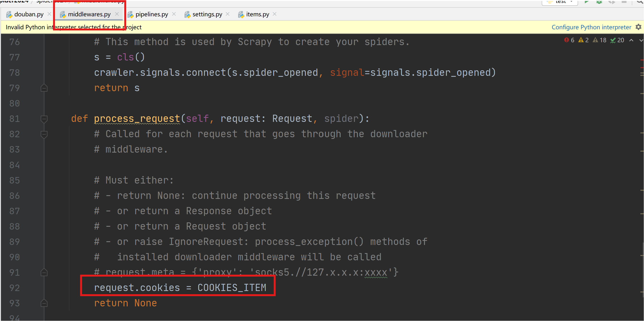Image resolution: width=644 pixels, height=321 pixels.
Task: Click line number 85 in the gutter
Action: (x=15, y=180)
